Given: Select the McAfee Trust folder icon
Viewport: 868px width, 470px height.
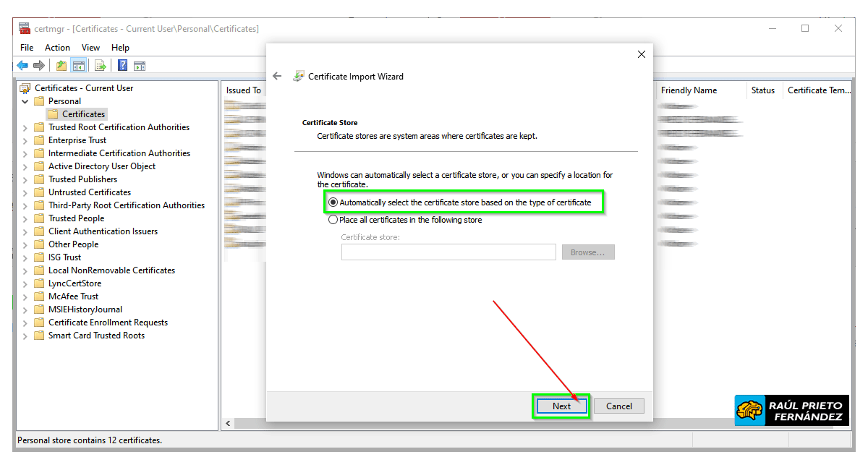Looking at the screenshot, I should (39, 296).
